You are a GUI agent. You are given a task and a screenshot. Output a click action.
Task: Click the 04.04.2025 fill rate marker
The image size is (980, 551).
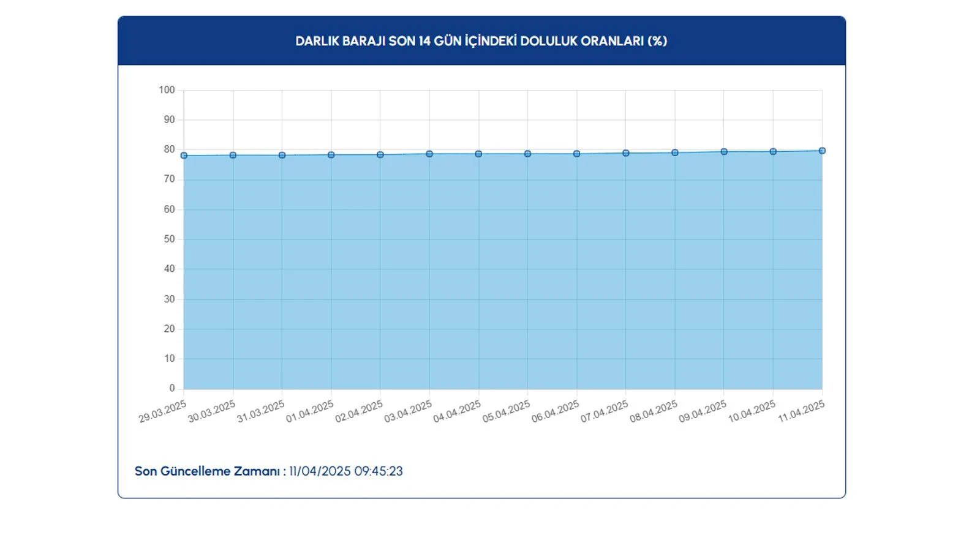tap(478, 154)
